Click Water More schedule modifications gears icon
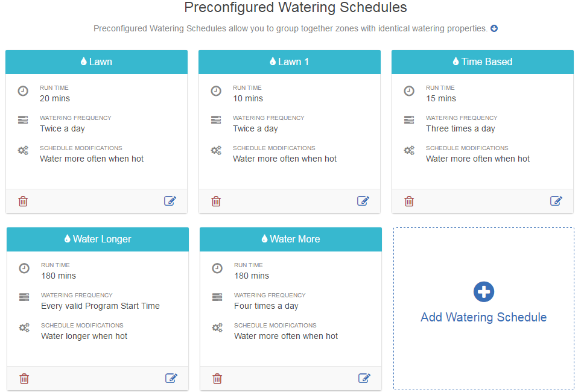Screen dimensions: 581x392 pyautogui.click(x=217, y=327)
